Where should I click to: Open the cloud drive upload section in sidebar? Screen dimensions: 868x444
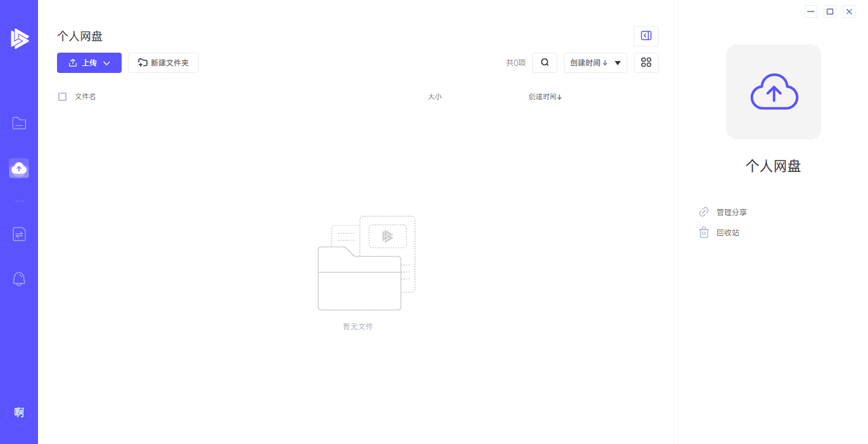tap(19, 168)
